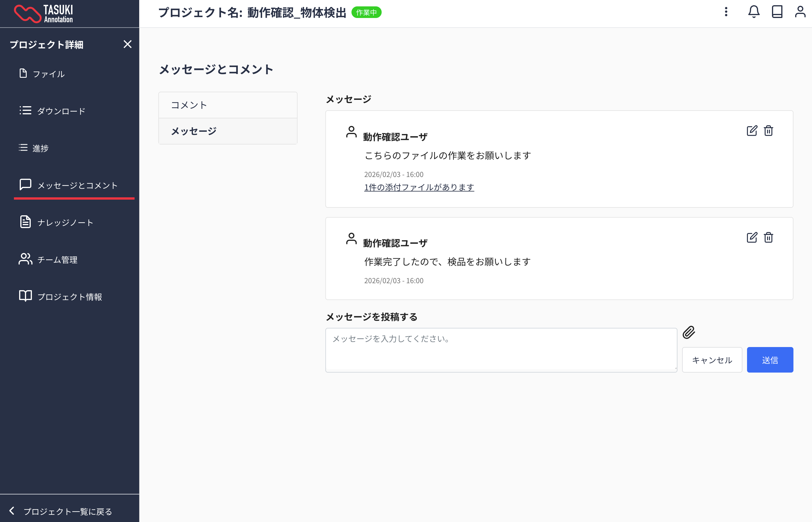Open the プロジェクト情報 section in the sidebar

click(x=70, y=297)
